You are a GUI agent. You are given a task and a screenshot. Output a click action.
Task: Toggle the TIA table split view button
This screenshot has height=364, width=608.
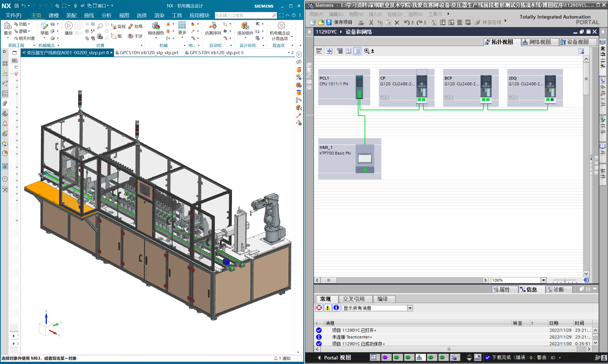click(357, 51)
